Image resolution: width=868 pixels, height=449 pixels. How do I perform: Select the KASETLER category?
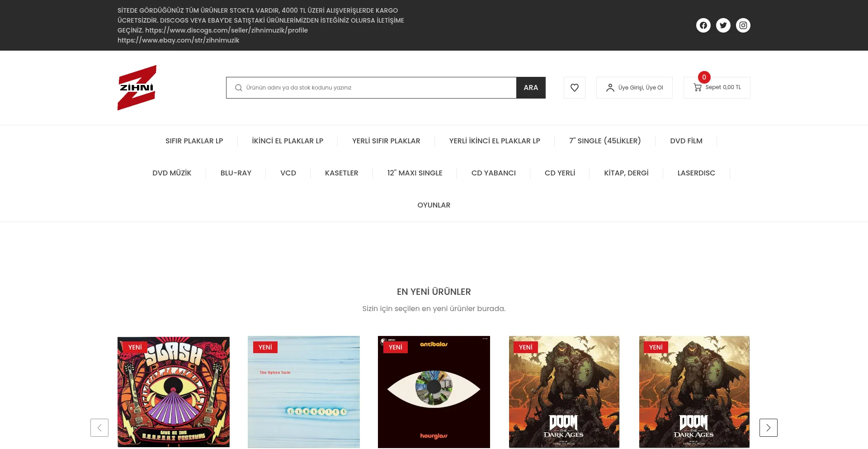(341, 173)
